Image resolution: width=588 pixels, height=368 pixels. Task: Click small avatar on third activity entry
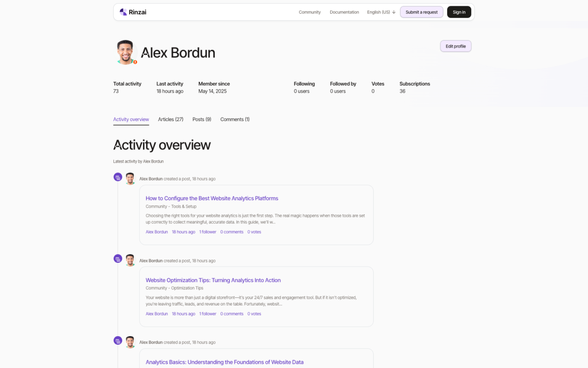pyautogui.click(x=130, y=342)
